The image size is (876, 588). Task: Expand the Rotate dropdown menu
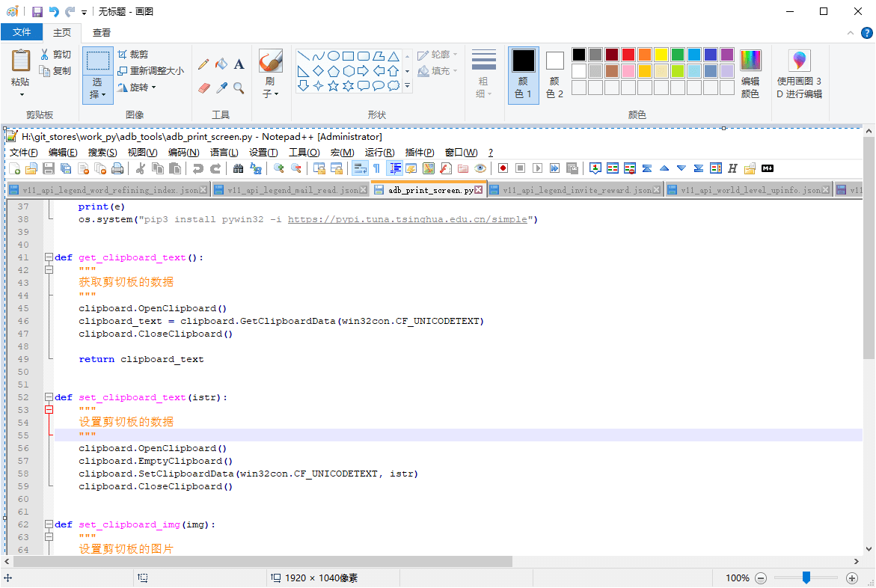tap(138, 88)
